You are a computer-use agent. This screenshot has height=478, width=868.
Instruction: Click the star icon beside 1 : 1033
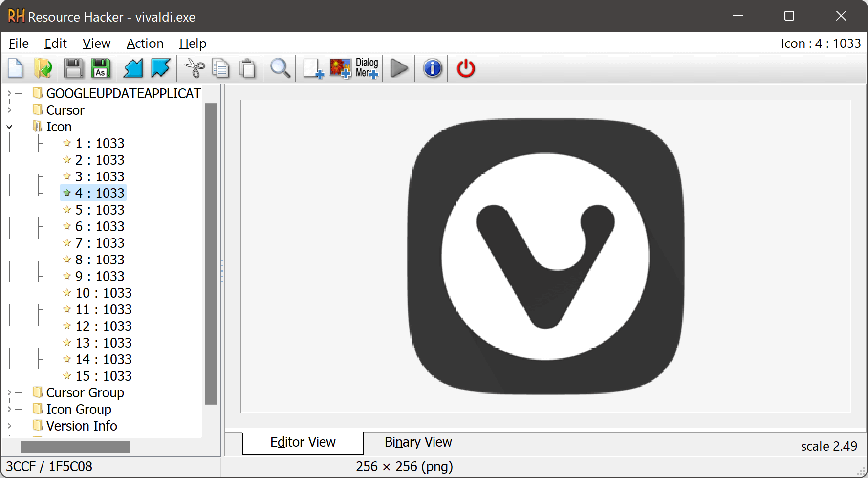point(67,143)
